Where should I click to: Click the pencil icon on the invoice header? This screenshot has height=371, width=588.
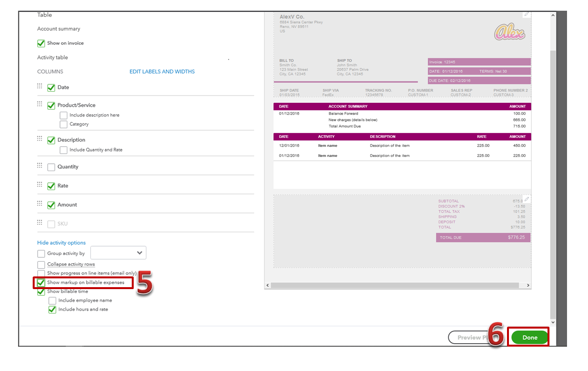click(526, 14)
